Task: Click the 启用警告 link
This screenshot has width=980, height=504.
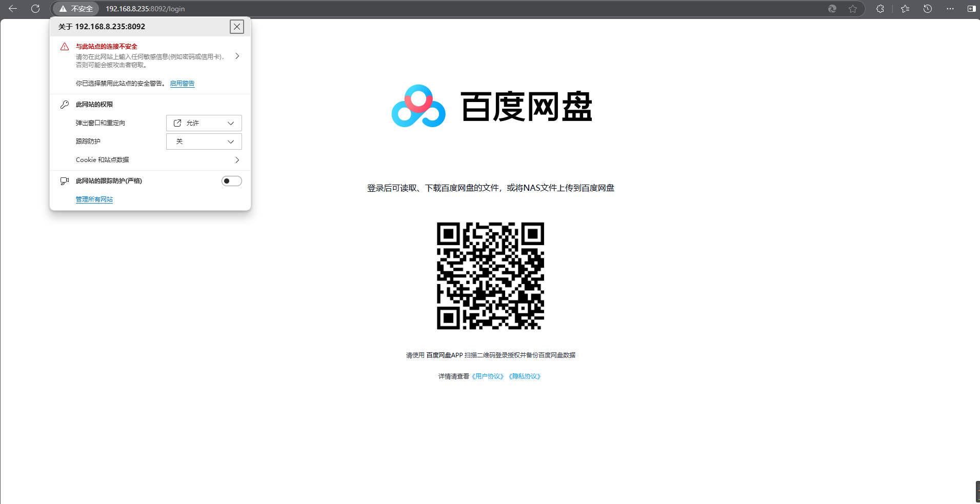Action: pos(182,84)
